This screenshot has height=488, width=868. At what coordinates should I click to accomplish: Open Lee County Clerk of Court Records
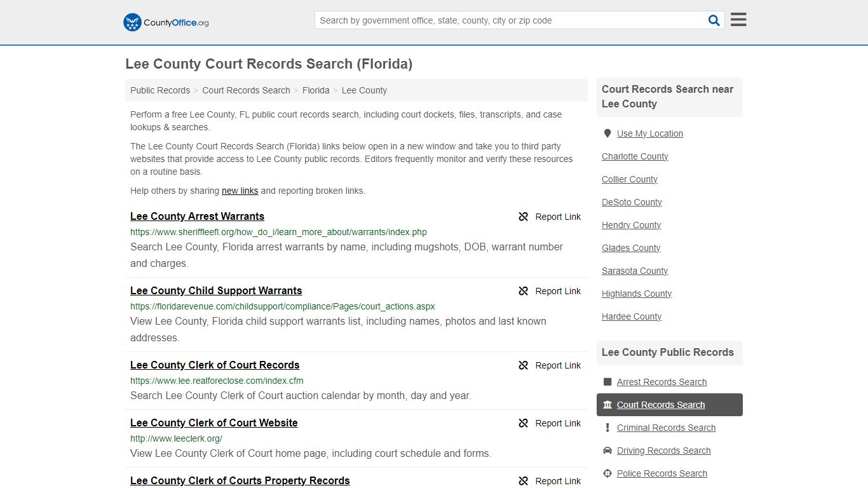coord(215,365)
